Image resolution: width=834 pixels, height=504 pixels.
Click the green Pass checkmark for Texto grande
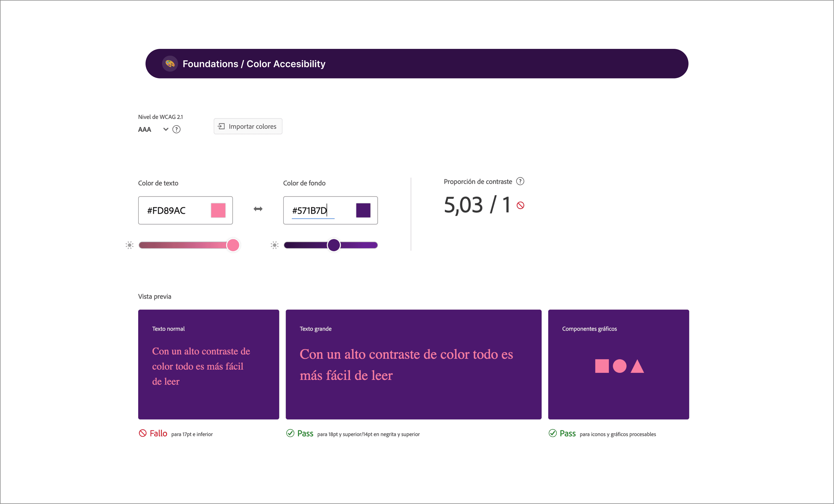pyautogui.click(x=290, y=433)
